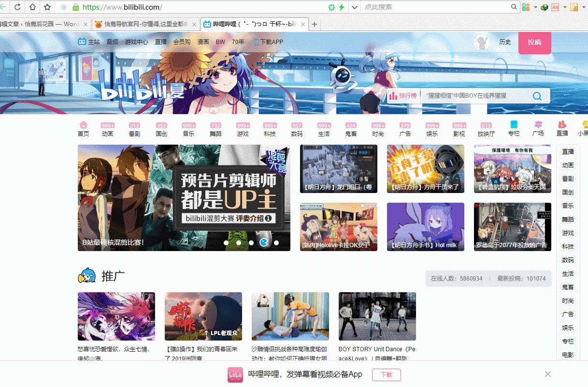This screenshot has width=588, height=387.
Task: Close the 哔哩哔哩 browser tab
Action: point(303,24)
